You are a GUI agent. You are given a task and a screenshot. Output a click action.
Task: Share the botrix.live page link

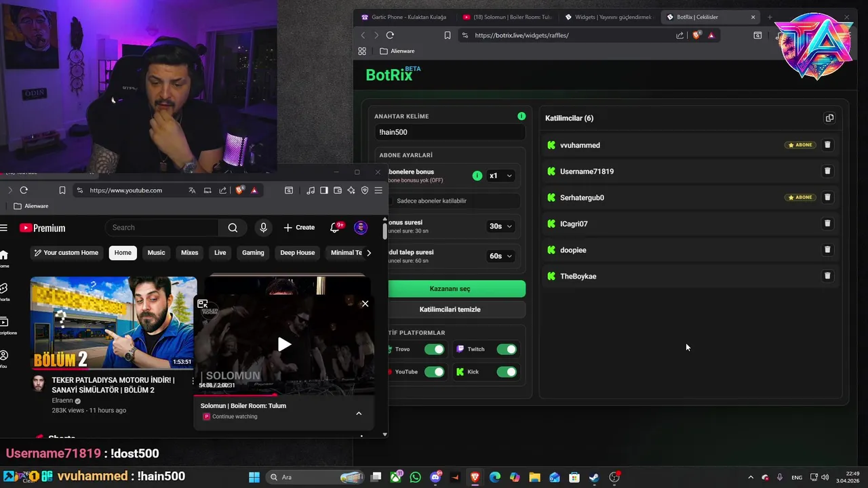pyautogui.click(x=679, y=35)
